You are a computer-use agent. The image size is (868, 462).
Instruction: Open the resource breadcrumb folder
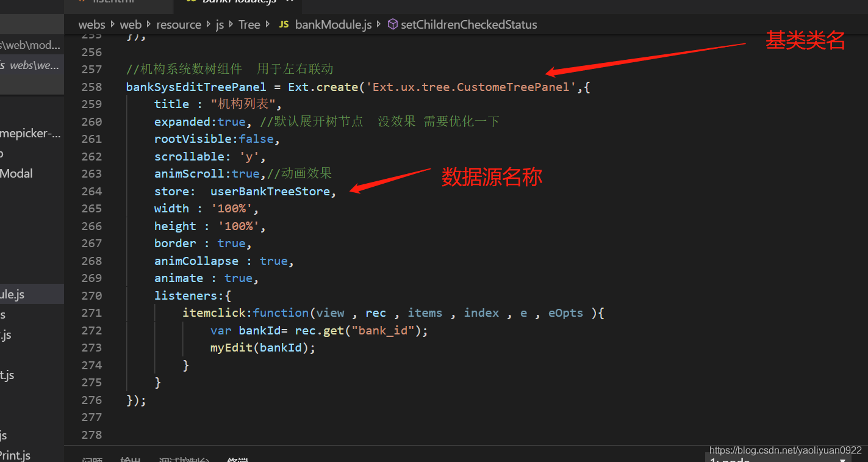179,24
